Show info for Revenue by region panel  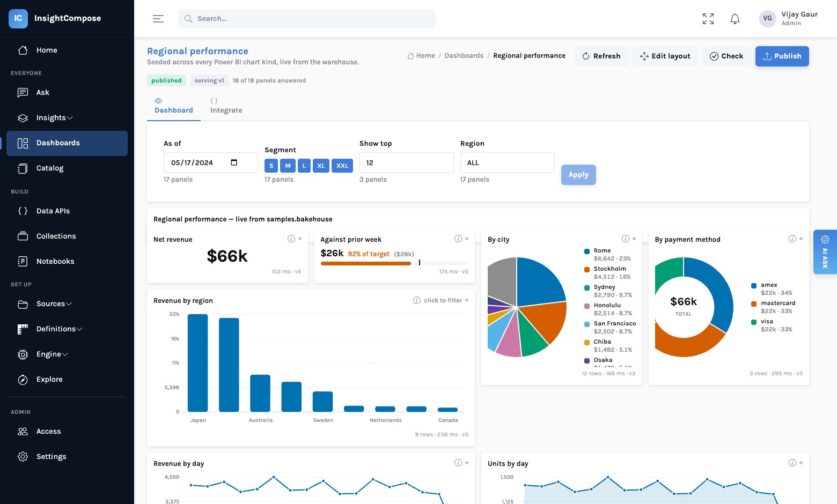coord(417,300)
